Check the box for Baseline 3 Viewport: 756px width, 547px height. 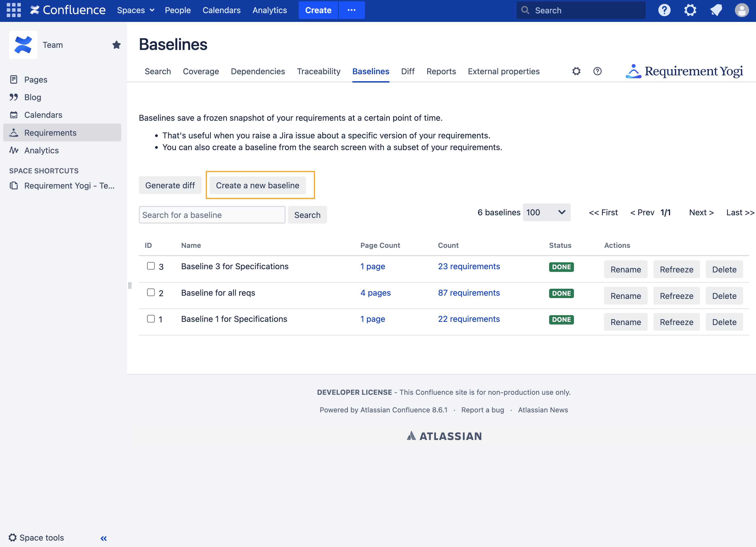(151, 266)
